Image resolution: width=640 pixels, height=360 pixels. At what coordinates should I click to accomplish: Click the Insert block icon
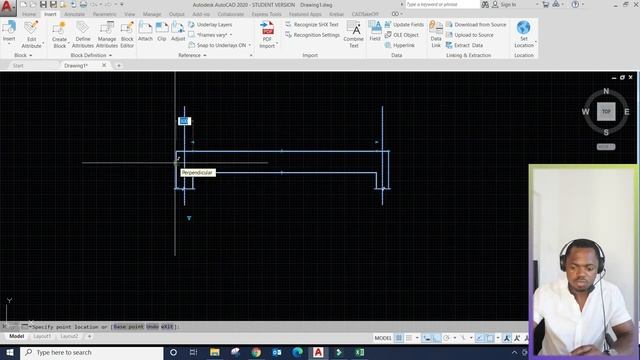9,27
